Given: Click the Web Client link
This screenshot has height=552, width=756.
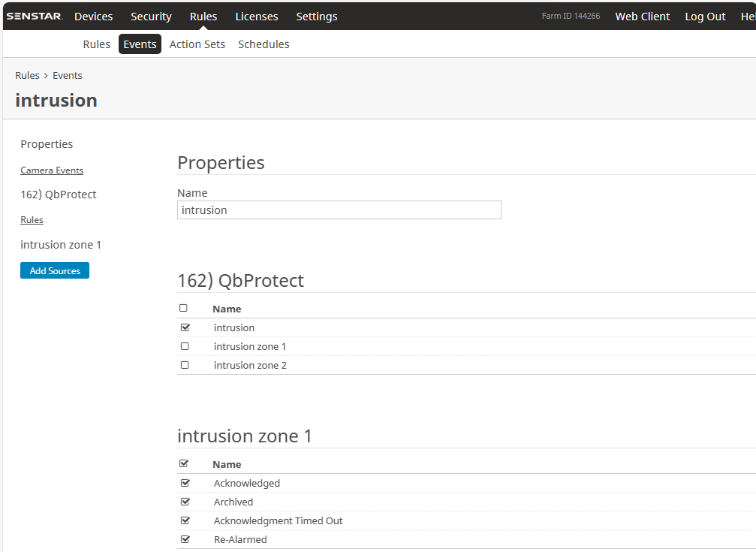Looking at the screenshot, I should click(642, 17).
